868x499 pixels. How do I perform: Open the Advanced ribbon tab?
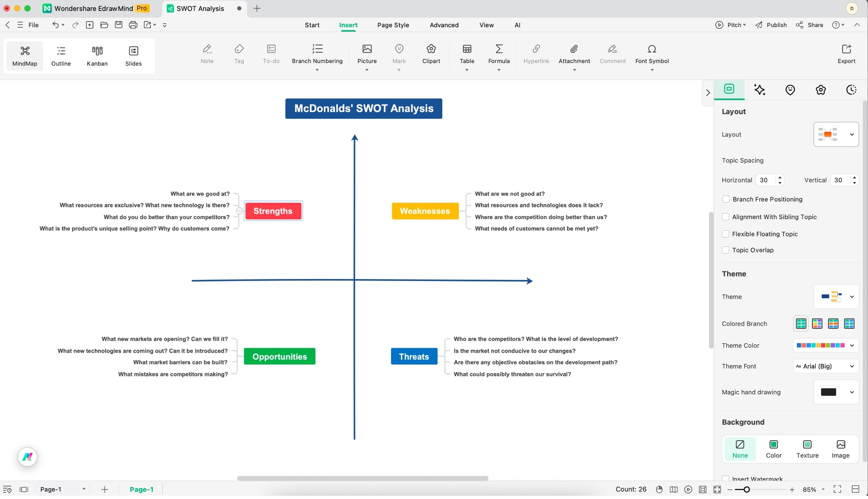click(444, 25)
